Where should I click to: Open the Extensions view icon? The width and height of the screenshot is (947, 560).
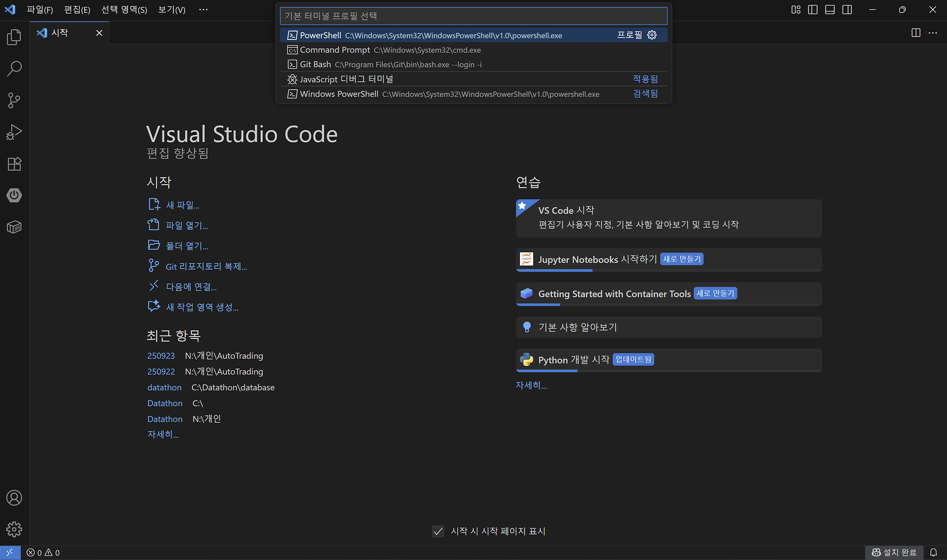pos(14,164)
